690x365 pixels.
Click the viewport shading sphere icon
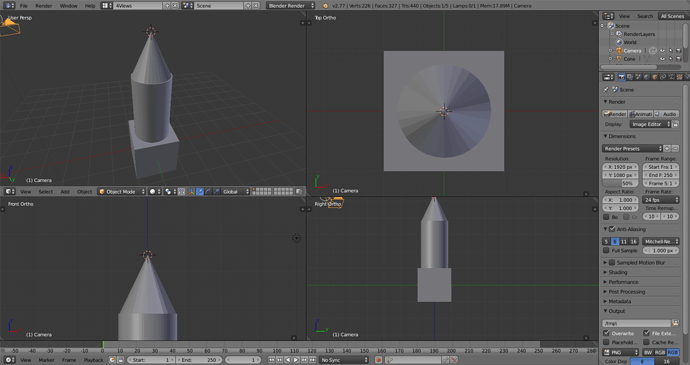pos(152,192)
